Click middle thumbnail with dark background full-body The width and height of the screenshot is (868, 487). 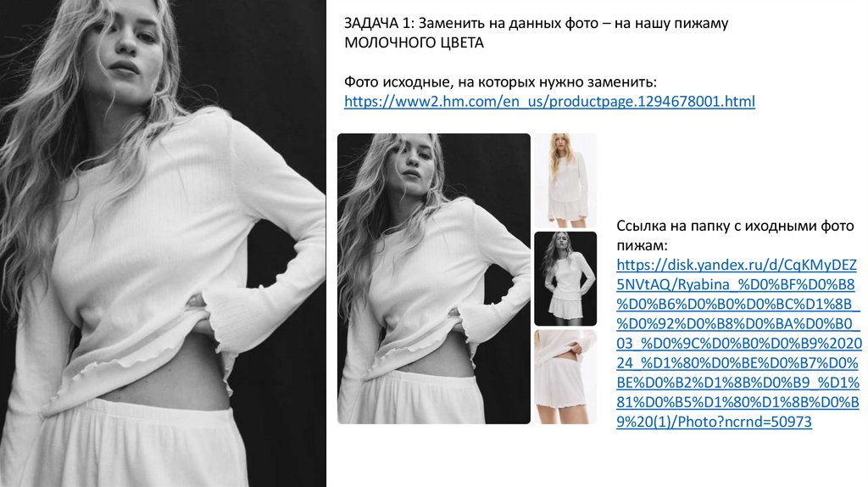point(565,278)
